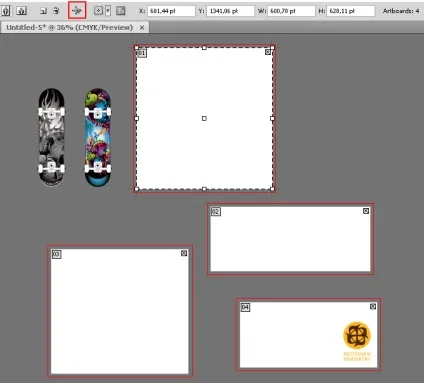
Task: Select the Untitled-5 document tab
Action: [x=70, y=27]
